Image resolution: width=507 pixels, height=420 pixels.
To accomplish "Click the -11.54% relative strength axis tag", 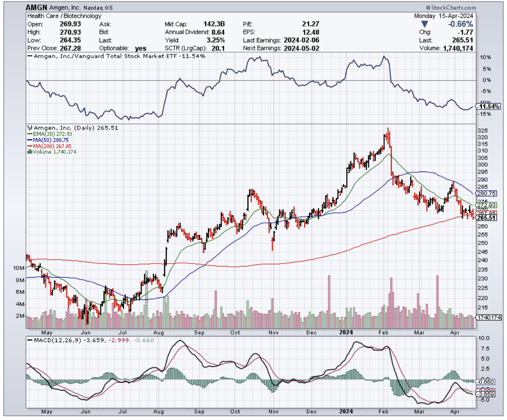I will coord(489,106).
